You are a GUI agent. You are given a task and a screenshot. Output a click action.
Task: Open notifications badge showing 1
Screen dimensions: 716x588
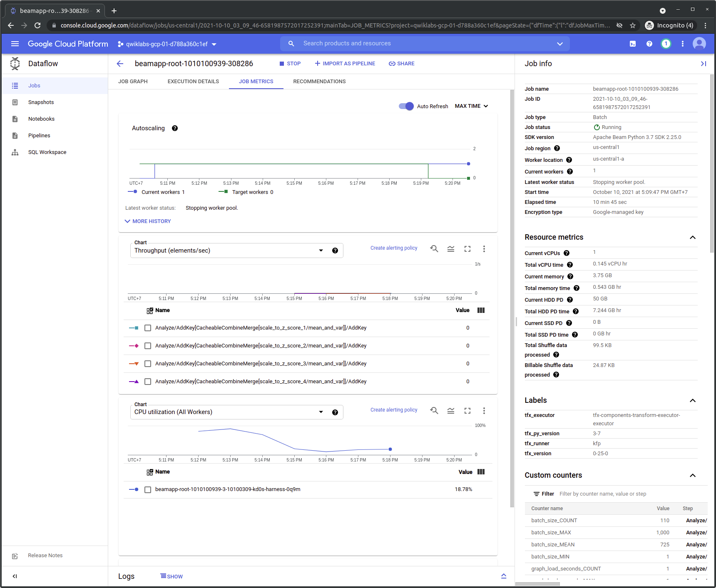point(666,44)
